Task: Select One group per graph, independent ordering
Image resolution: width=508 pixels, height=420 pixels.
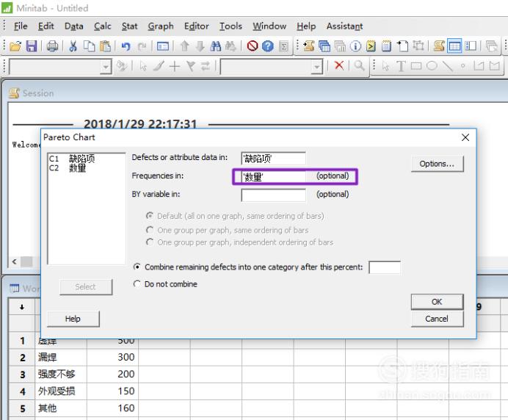Action: [150, 242]
